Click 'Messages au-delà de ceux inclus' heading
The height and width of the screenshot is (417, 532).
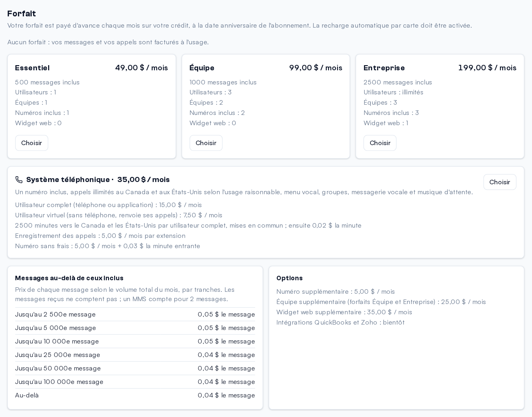pyautogui.click(x=69, y=278)
